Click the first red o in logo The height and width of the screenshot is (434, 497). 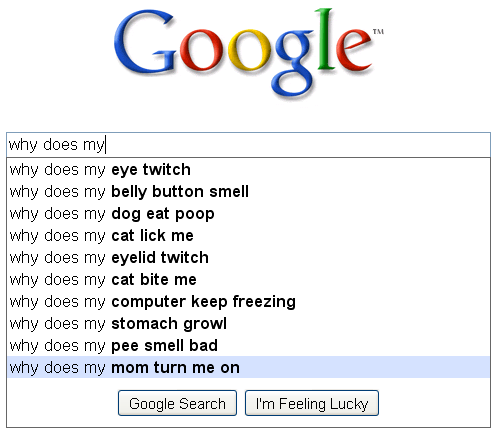tap(201, 50)
